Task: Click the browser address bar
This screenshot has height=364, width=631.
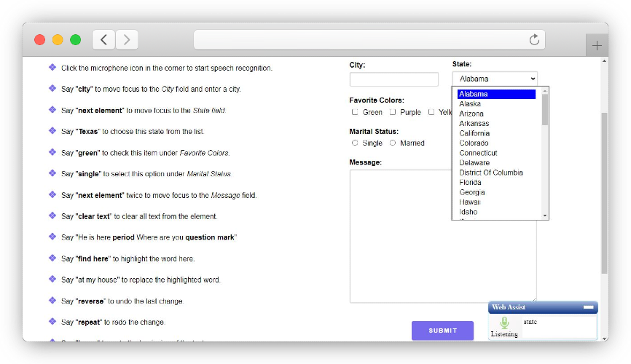Action: point(369,40)
